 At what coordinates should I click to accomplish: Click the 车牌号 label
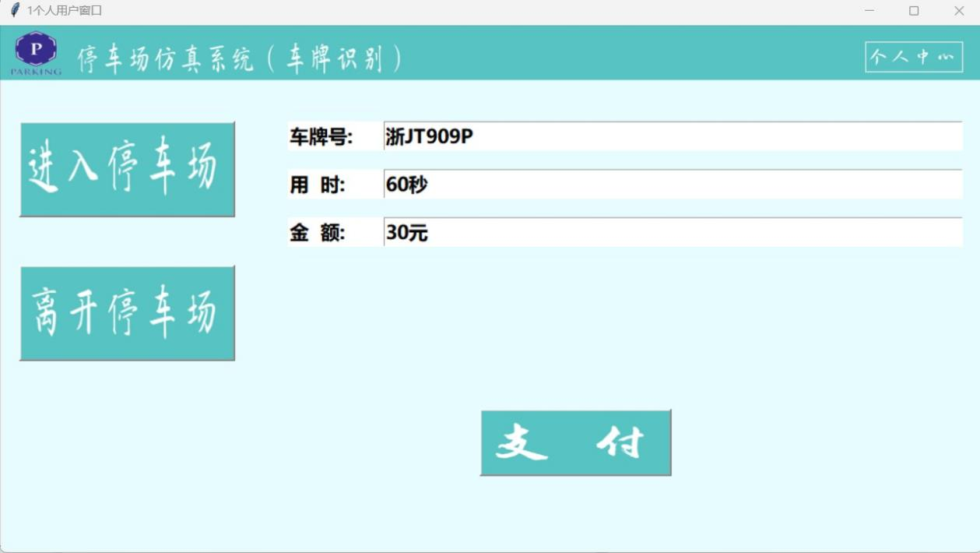click(321, 137)
